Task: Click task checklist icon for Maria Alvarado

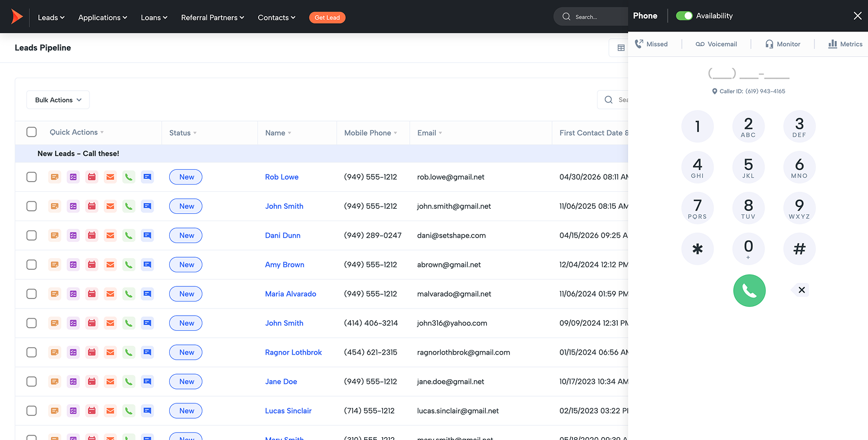Action: [73, 294]
